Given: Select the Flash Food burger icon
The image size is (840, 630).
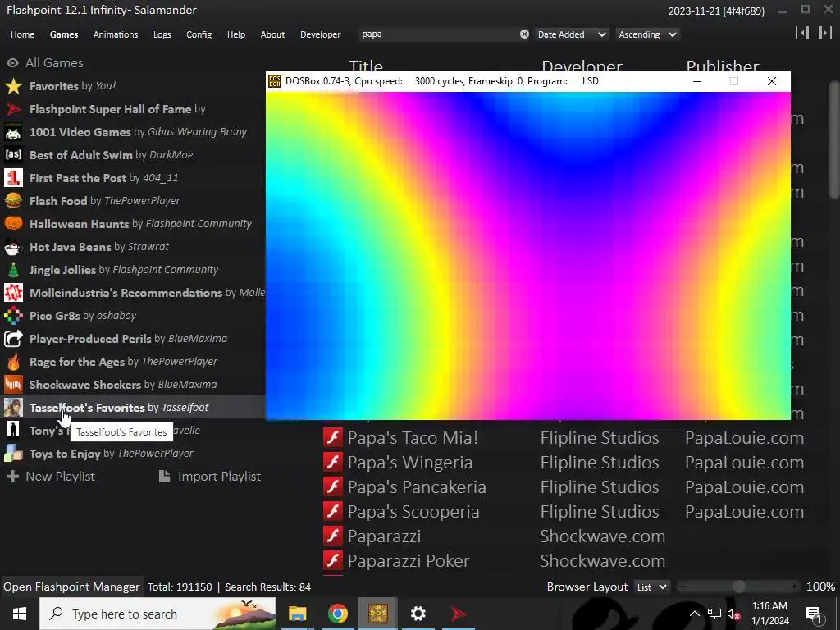Looking at the screenshot, I should tap(13, 201).
